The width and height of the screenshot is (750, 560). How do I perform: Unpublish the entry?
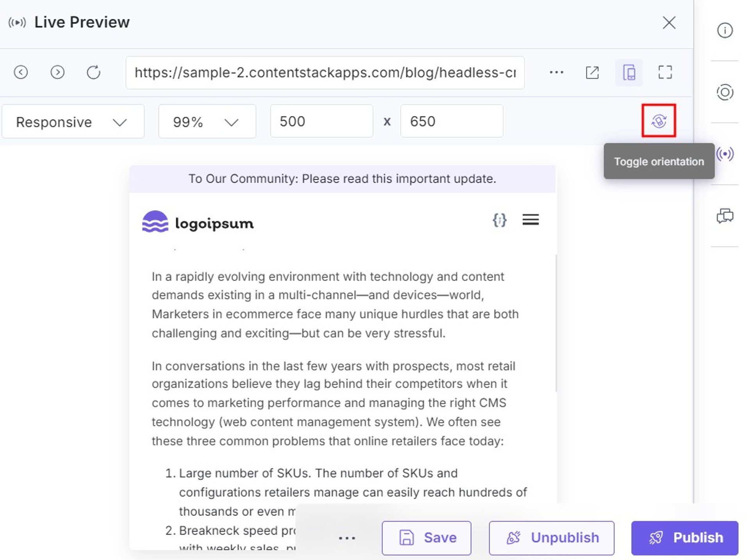(x=551, y=538)
